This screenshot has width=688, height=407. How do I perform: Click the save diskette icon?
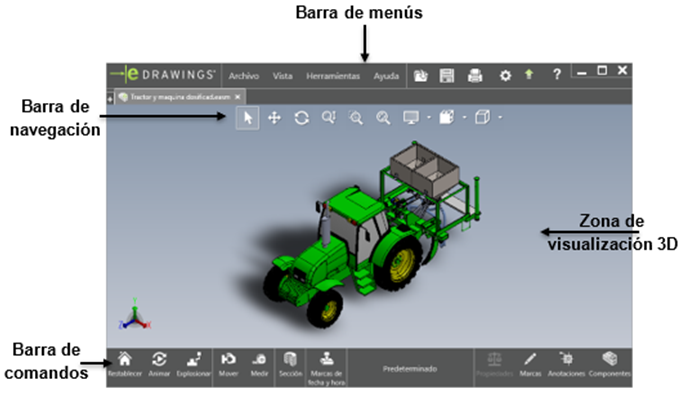(x=447, y=76)
